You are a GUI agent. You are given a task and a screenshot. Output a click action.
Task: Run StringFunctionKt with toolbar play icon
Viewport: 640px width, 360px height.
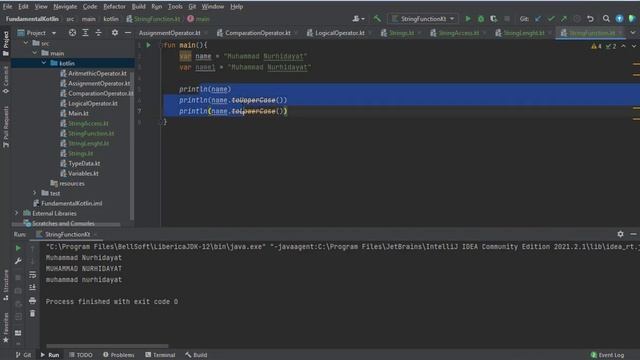point(468,19)
